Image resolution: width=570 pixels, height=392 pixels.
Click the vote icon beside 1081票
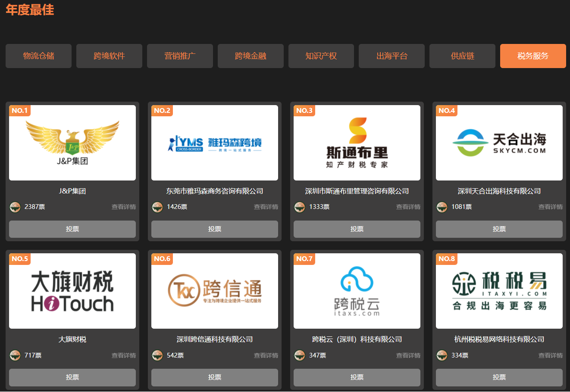click(442, 207)
